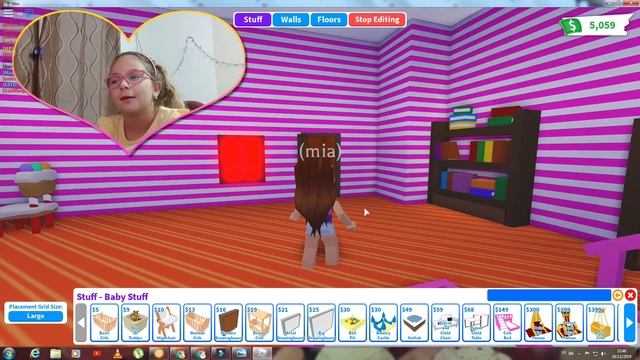Choose the $30 Bouncy Castle item

click(x=384, y=322)
